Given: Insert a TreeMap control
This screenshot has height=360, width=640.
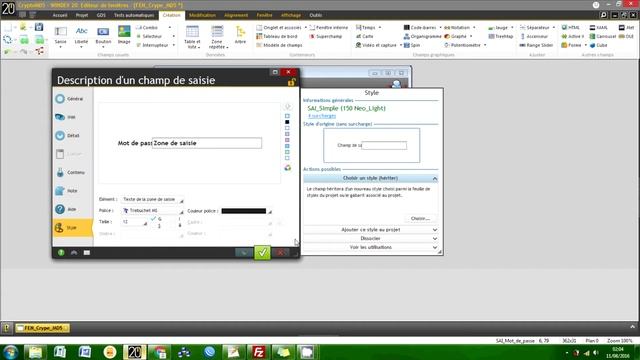Looking at the screenshot, I should tap(501, 36).
